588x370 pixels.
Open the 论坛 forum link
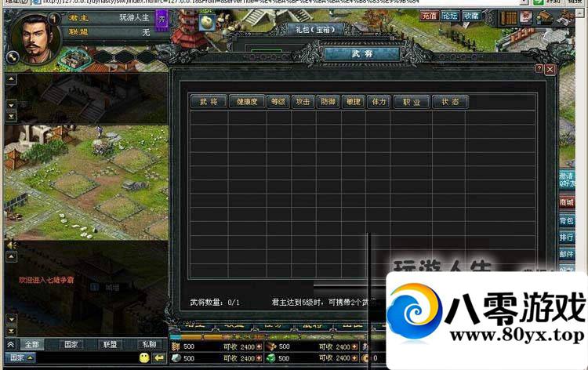(x=449, y=15)
